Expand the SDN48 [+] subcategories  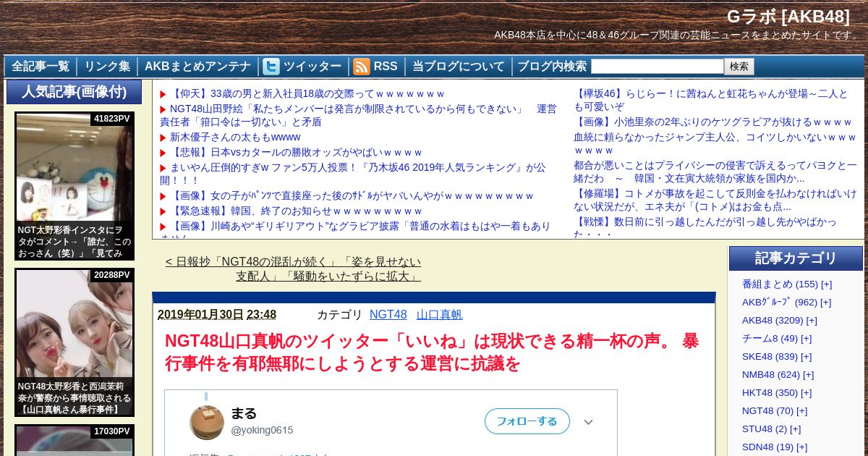pyautogui.click(x=801, y=447)
